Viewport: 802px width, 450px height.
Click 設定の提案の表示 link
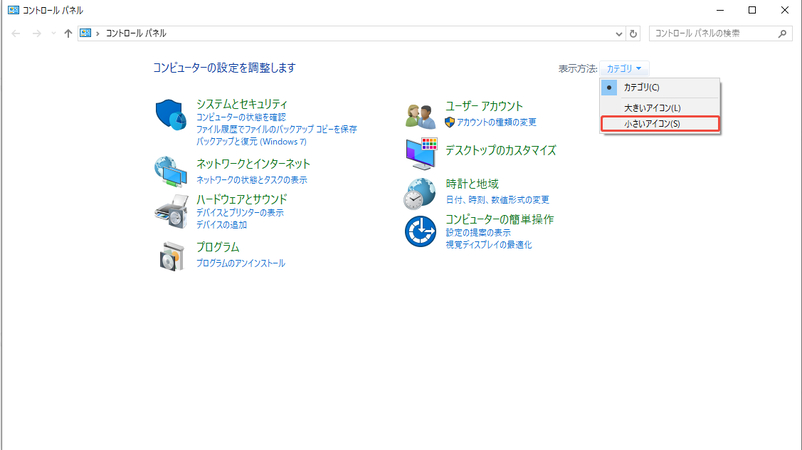tap(478, 233)
